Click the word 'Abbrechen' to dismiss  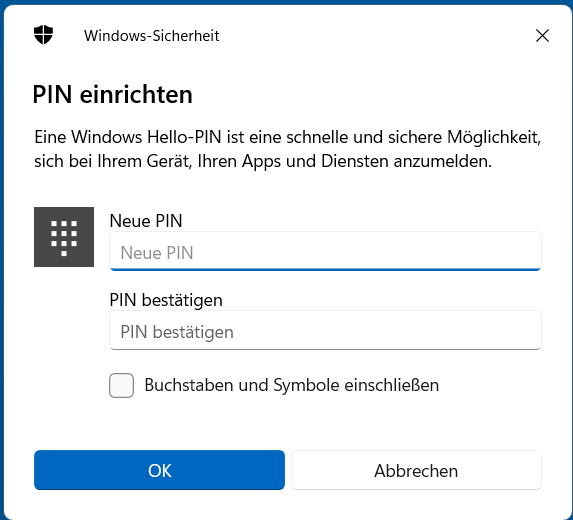(416, 471)
